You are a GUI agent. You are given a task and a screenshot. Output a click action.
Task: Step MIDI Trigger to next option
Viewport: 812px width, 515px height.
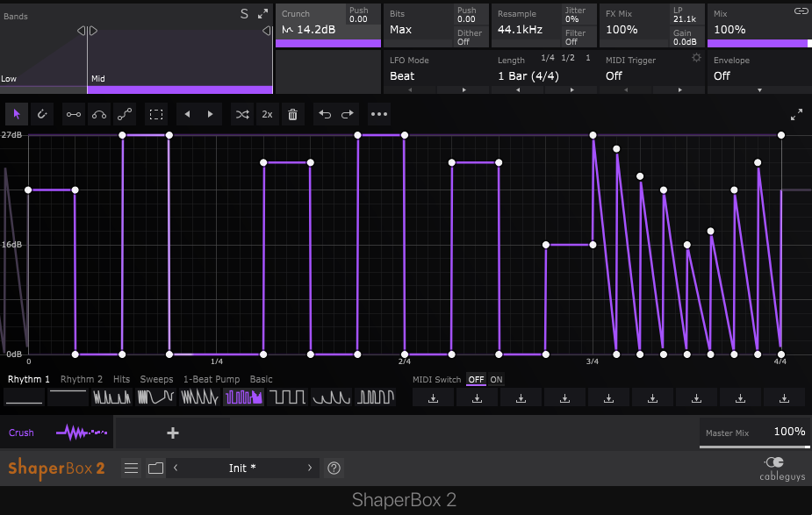point(680,90)
